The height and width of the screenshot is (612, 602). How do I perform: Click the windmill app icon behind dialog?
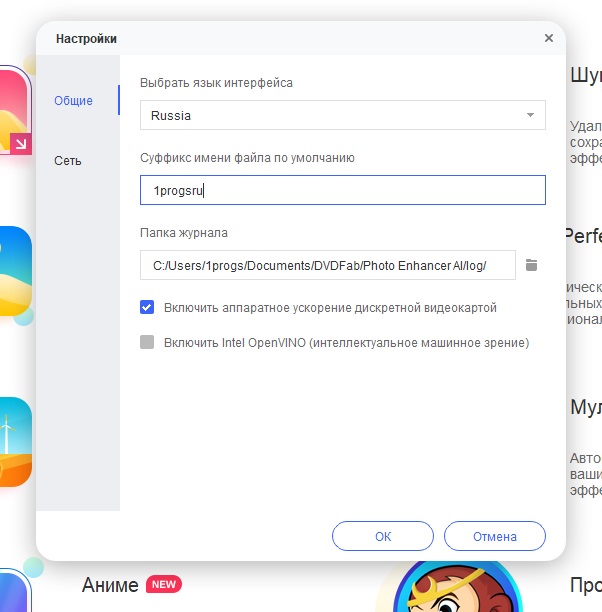(16, 442)
